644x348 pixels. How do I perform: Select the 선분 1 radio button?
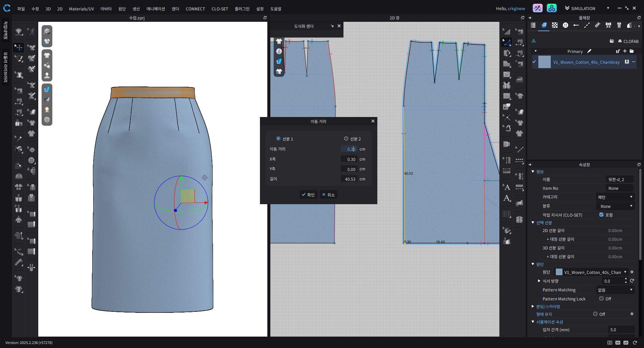click(x=278, y=139)
